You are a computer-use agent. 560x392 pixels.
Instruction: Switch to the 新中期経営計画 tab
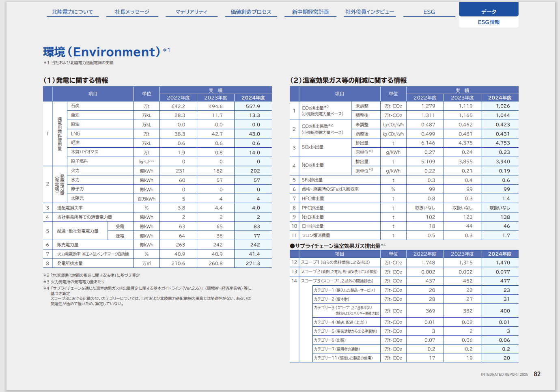(x=310, y=12)
